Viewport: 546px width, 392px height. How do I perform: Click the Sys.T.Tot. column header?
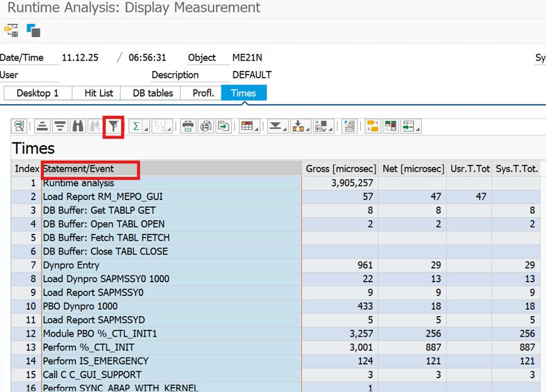(x=517, y=169)
